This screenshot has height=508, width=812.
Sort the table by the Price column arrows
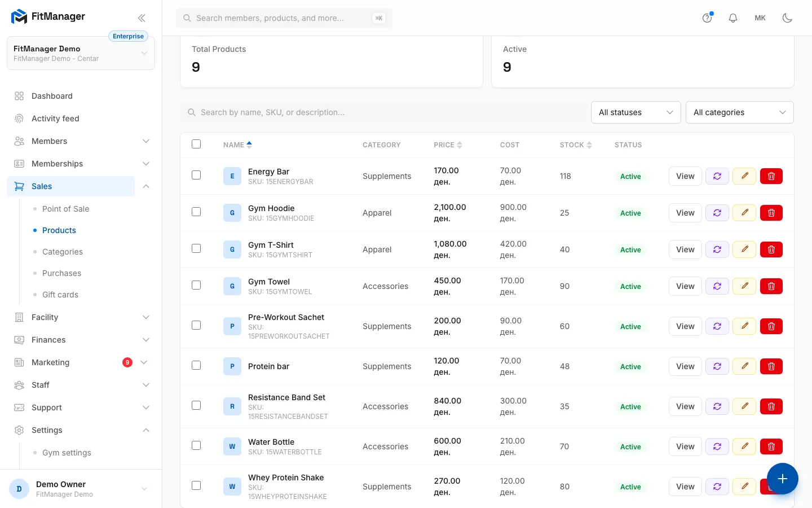(460, 145)
